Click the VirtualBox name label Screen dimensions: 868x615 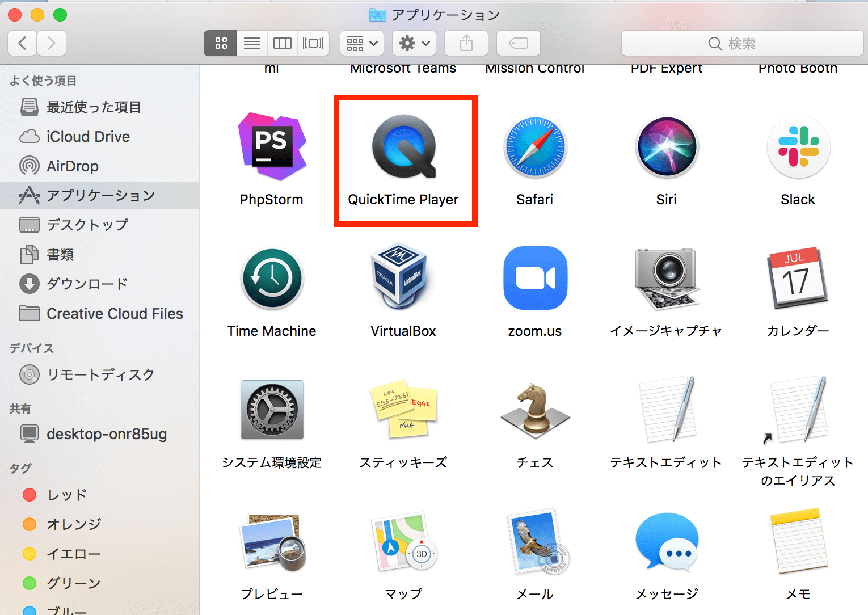(x=403, y=331)
